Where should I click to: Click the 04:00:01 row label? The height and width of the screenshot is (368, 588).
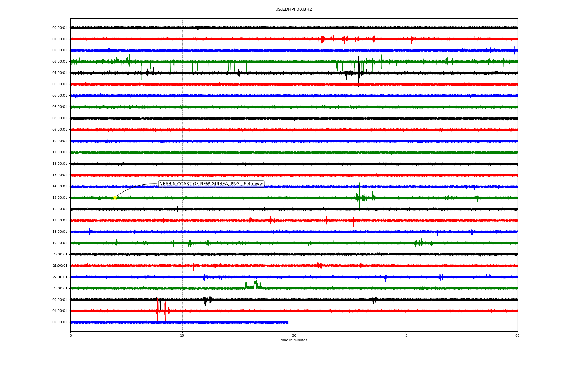pos(60,73)
